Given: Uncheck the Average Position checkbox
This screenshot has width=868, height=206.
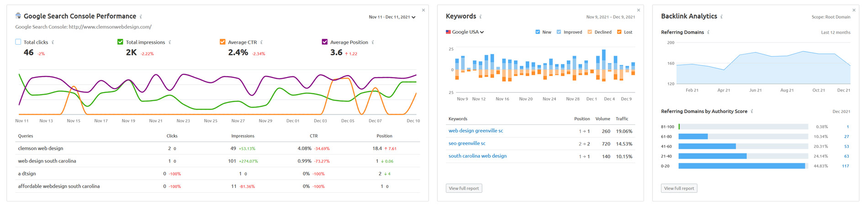Looking at the screenshot, I should click(x=325, y=41).
